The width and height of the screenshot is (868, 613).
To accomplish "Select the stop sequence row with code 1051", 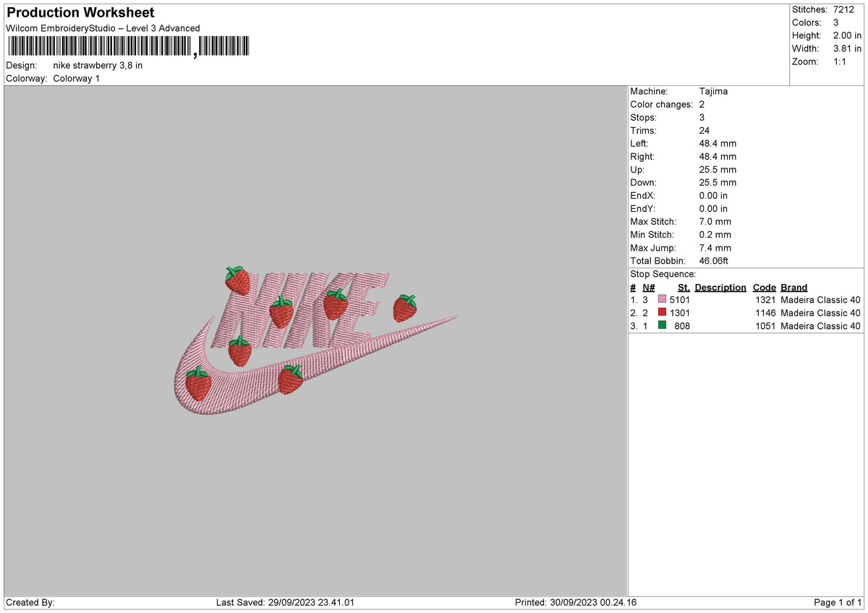I will [x=746, y=326].
